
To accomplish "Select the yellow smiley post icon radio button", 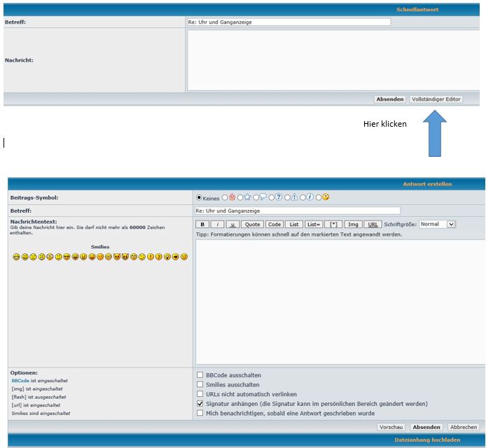I will tap(319, 197).
